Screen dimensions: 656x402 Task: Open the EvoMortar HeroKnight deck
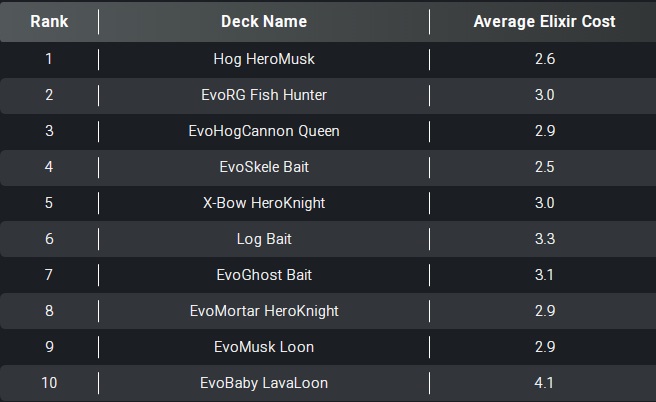(x=264, y=311)
